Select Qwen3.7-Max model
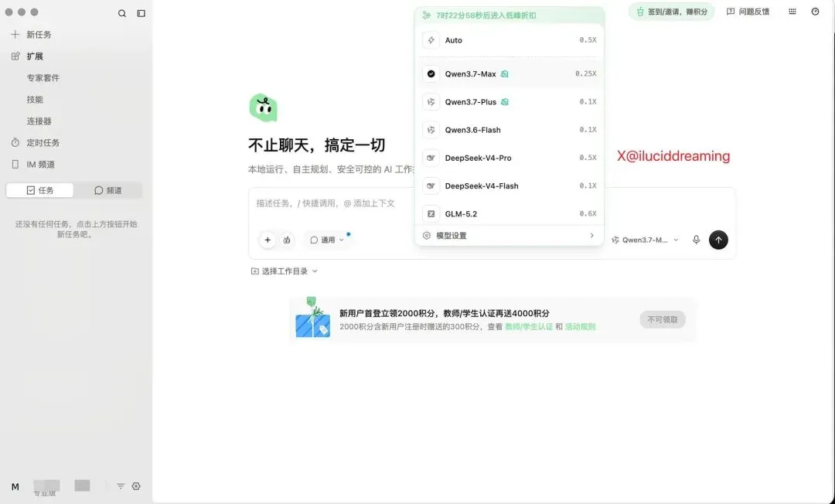 pos(509,74)
